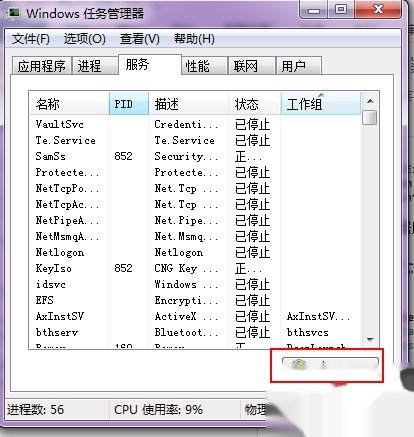
Task: Sort services by 工作组 column header
Action: tap(321, 104)
